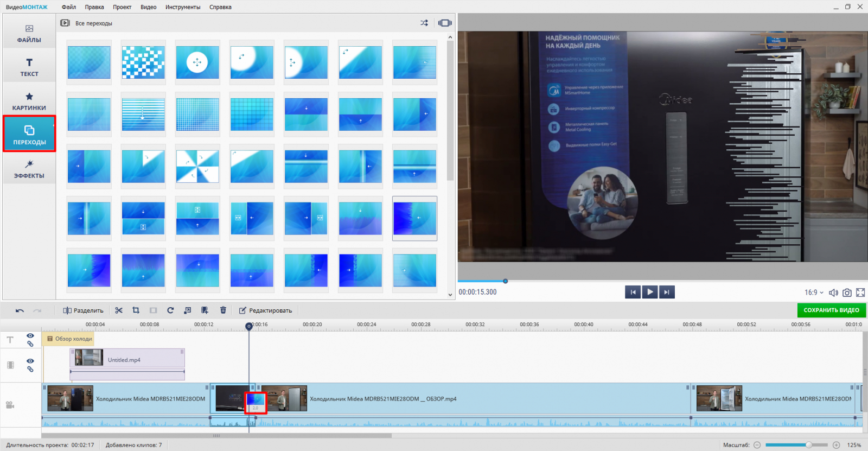Toggle the link icon on the overlay track
Screen dimensions: 868x451
(x=30, y=369)
